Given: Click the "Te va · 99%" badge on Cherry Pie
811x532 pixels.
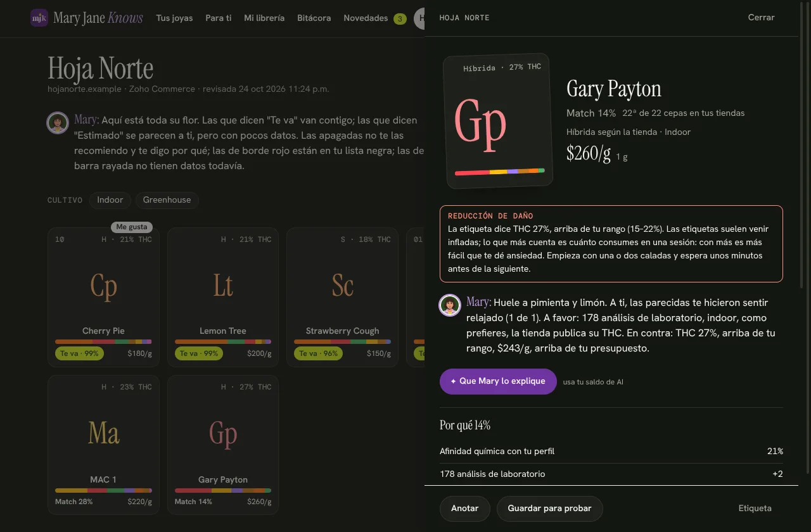Looking at the screenshot, I should 79,353.
